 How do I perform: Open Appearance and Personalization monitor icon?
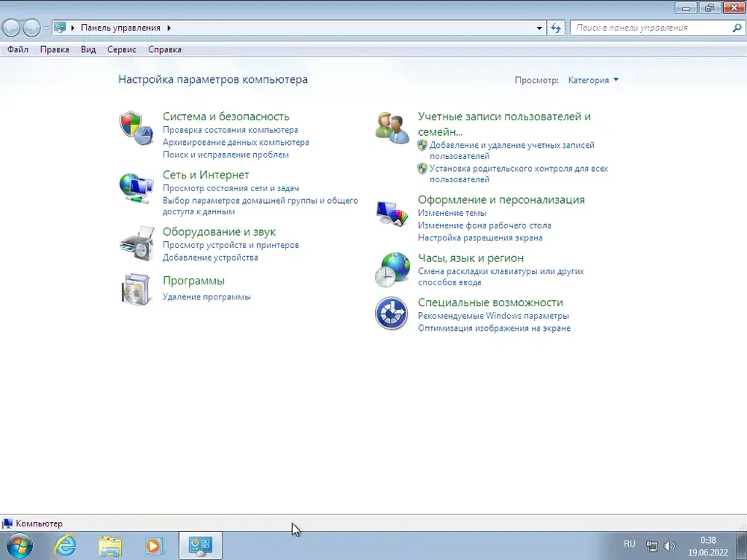pyautogui.click(x=391, y=214)
